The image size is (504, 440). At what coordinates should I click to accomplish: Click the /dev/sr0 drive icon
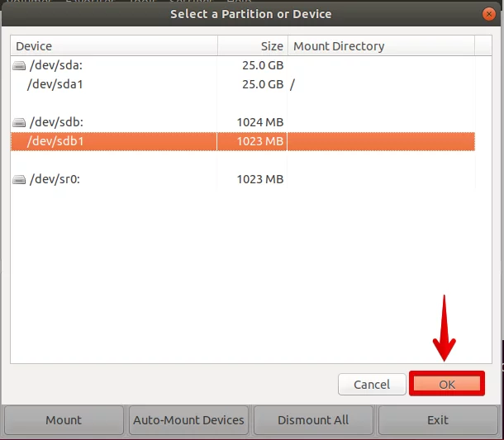click(19, 179)
